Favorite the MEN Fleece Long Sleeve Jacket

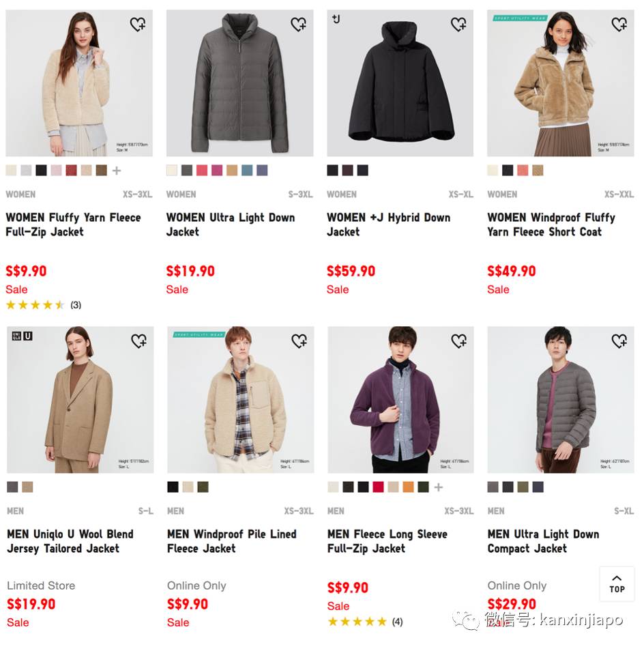pos(458,341)
